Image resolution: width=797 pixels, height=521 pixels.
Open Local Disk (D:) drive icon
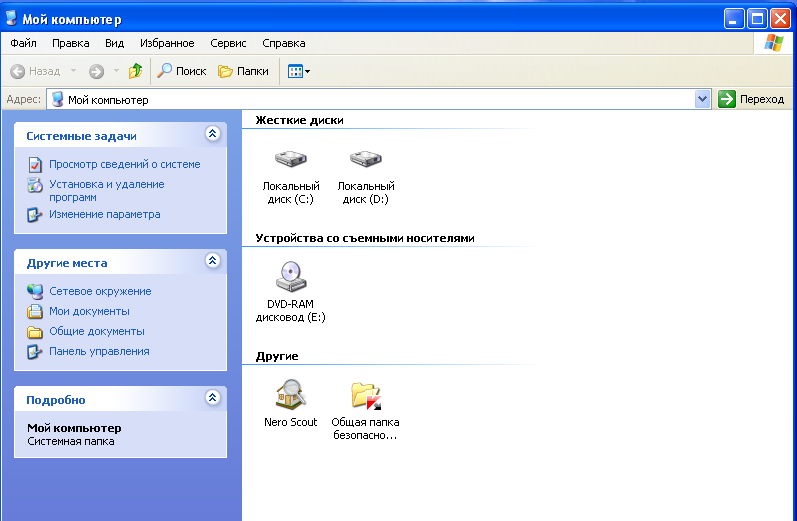pyautogui.click(x=365, y=159)
